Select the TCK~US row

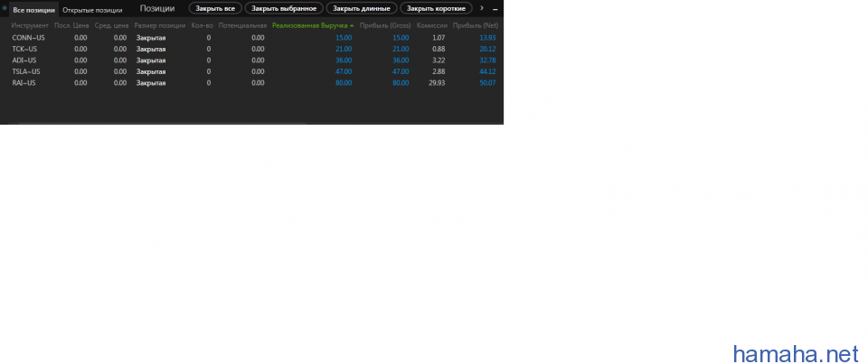click(252, 49)
